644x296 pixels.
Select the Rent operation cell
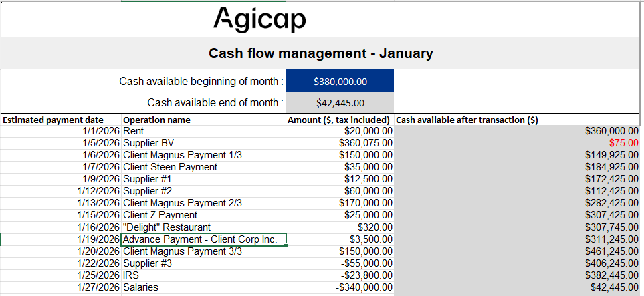pyautogui.click(x=204, y=131)
